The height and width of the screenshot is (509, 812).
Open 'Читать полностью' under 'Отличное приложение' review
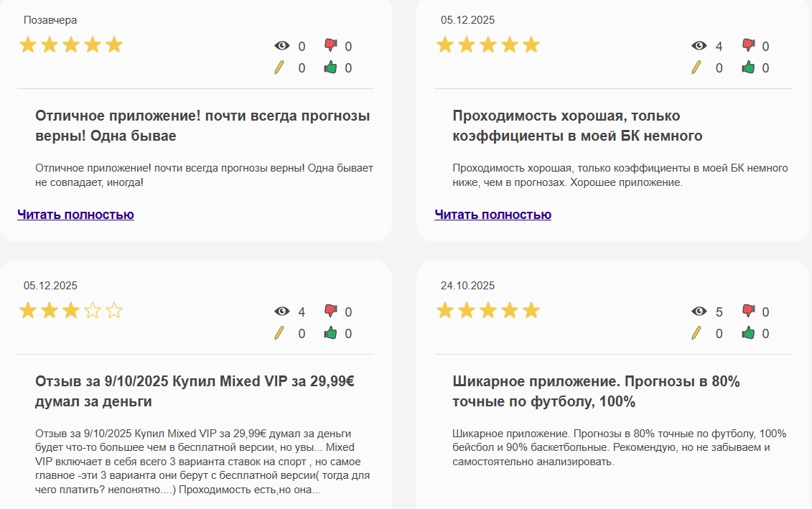75,215
